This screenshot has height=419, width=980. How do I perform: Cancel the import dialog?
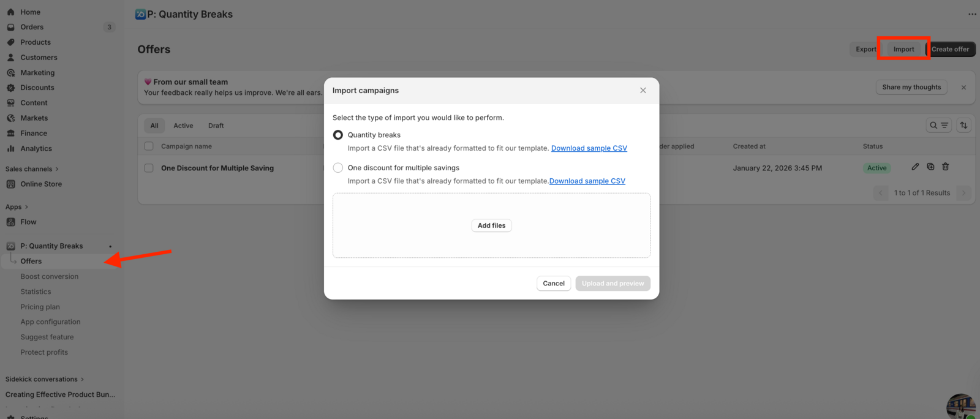554,284
